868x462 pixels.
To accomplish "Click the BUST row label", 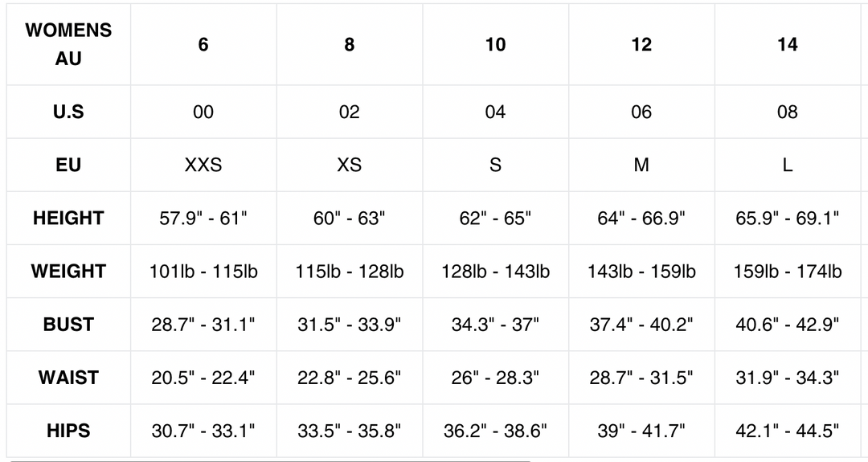I will [x=68, y=324].
